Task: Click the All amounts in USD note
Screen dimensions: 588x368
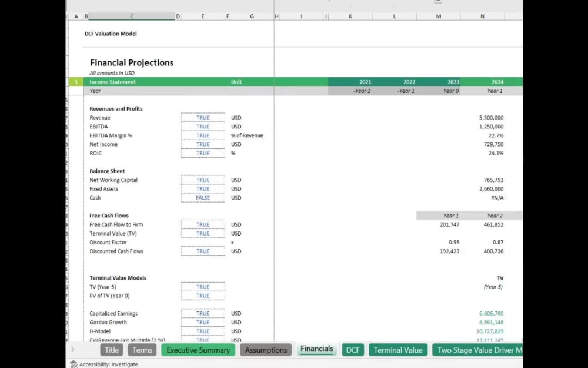Action: (112, 73)
